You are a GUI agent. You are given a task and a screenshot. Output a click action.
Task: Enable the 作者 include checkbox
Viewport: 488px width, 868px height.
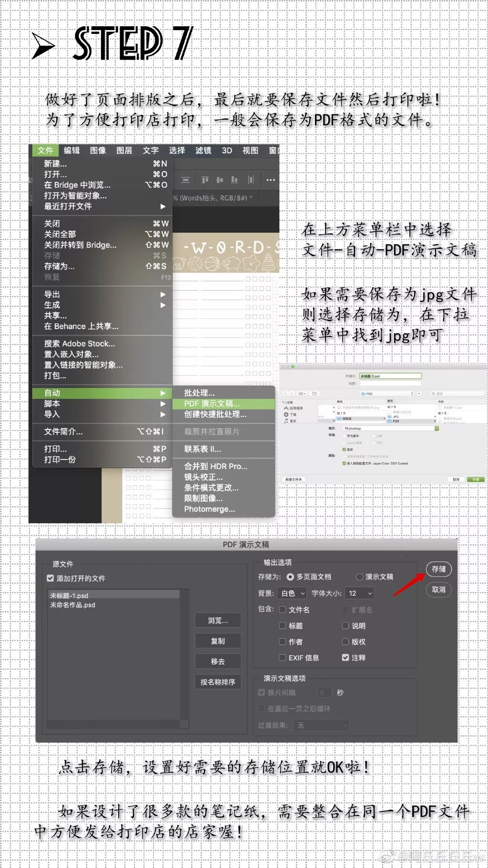pos(282,642)
